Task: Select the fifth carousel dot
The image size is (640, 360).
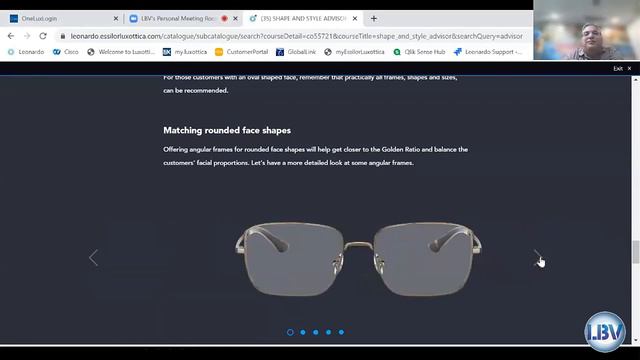Action: tap(341, 332)
